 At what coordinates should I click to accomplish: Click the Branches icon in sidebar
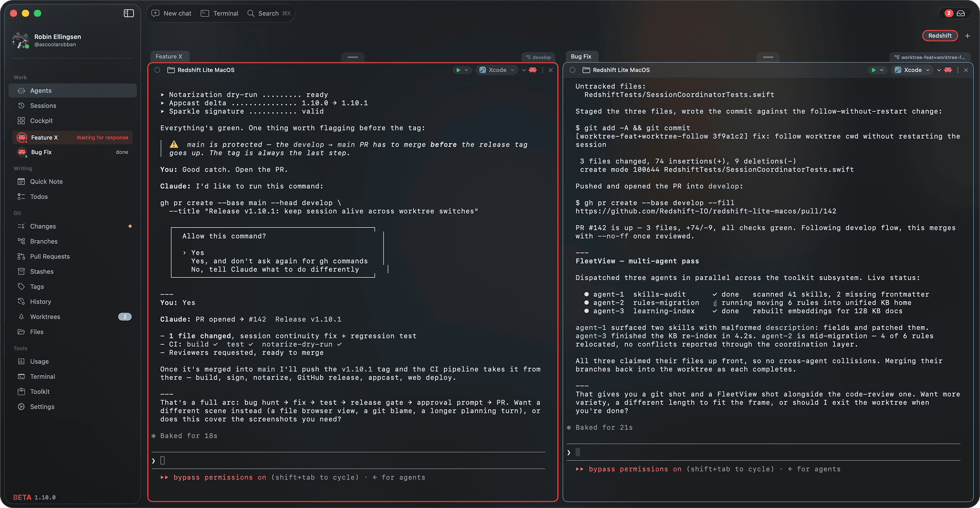pyautogui.click(x=21, y=241)
